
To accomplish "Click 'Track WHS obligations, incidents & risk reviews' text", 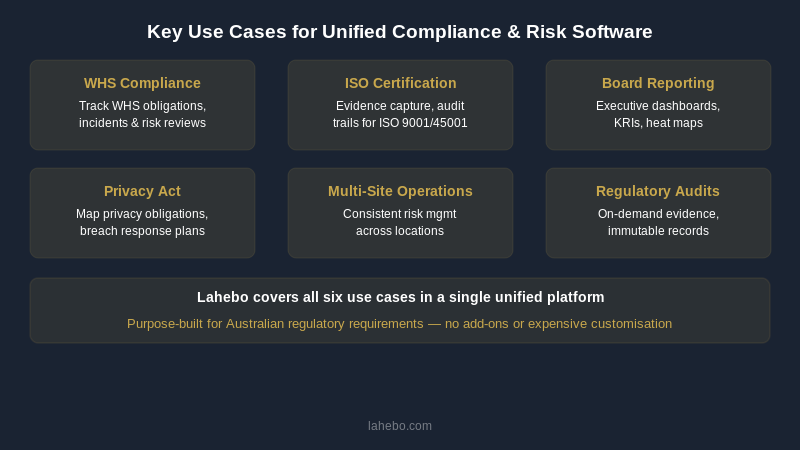I will coord(142,114).
